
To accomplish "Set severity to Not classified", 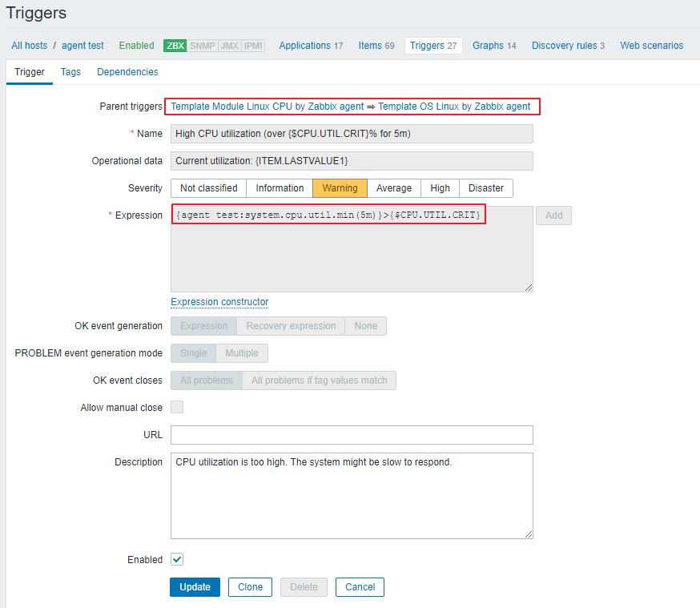I will click(208, 188).
